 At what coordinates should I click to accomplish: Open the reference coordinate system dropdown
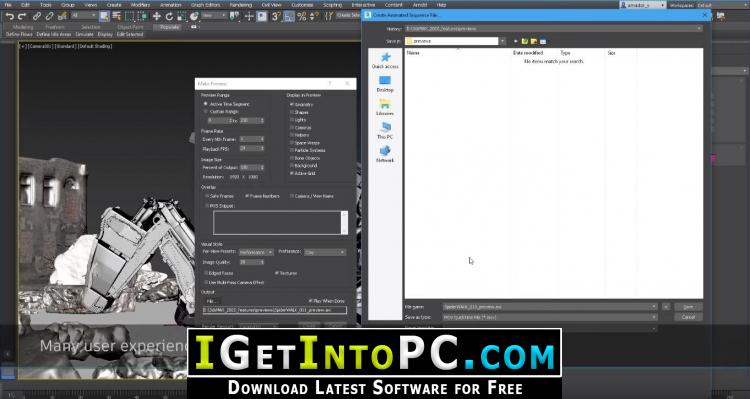coord(213,16)
